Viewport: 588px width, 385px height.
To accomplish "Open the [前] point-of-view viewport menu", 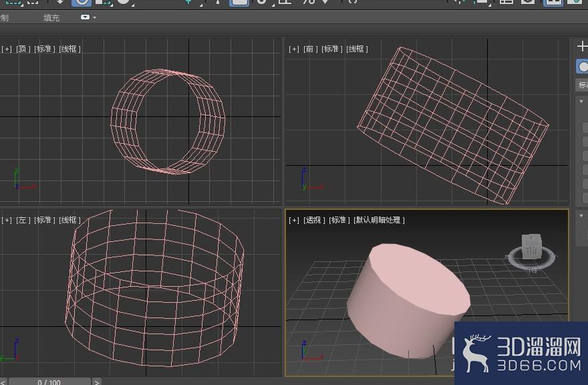I will coord(311,49).
